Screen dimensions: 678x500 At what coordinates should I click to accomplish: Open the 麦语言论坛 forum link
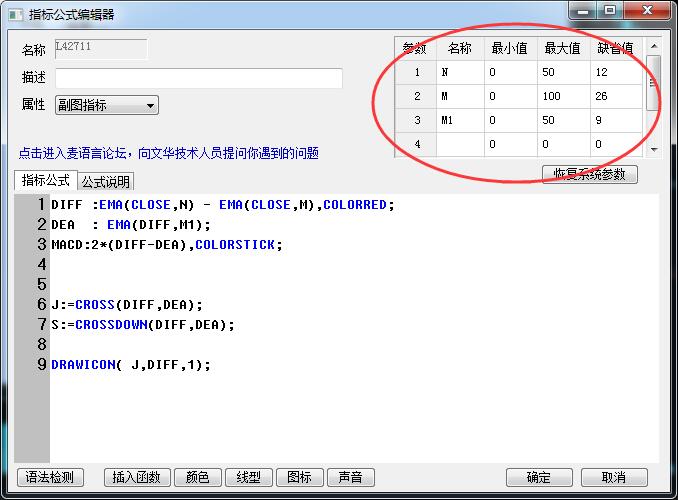[x=169, y=153]
